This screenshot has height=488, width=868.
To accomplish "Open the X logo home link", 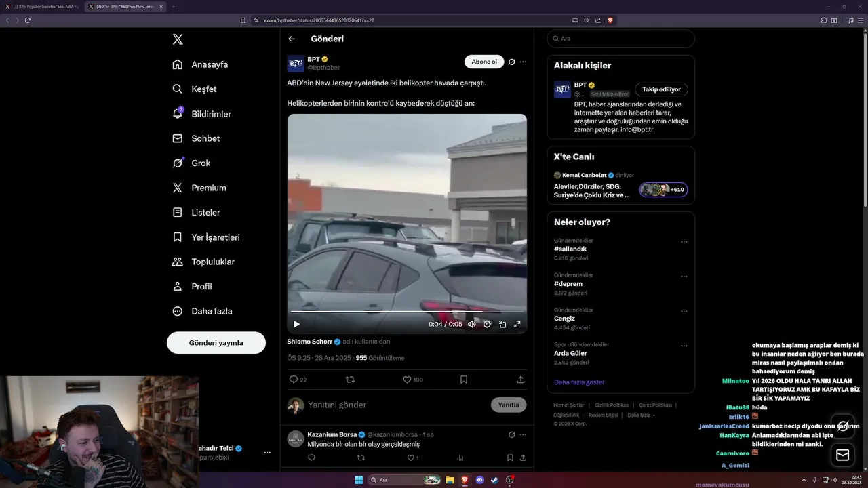I will coord(178,39).
